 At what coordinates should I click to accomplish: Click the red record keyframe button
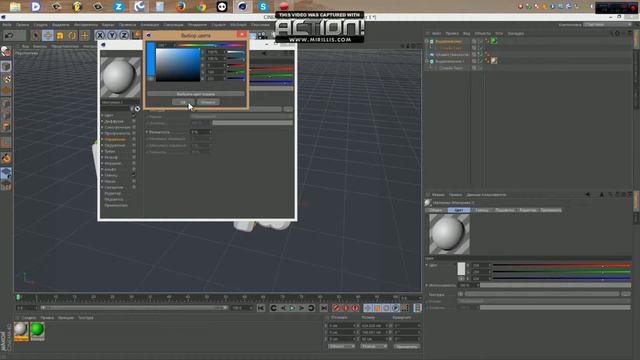[336, 308]
